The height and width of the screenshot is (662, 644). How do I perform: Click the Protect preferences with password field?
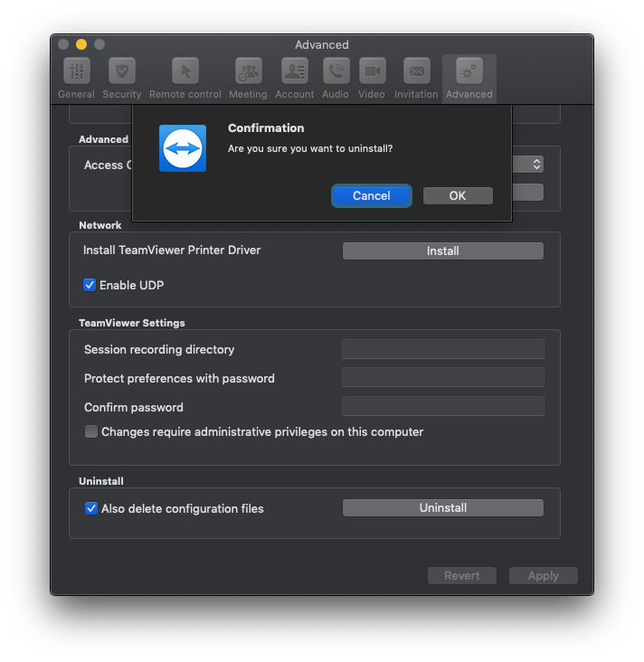pos(443,377)
